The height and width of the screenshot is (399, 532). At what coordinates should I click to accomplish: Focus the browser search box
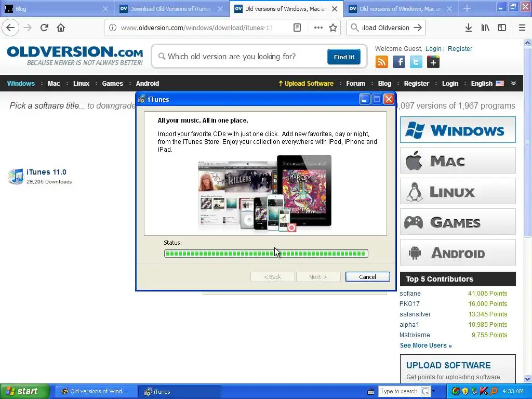[x=385, y=28]
